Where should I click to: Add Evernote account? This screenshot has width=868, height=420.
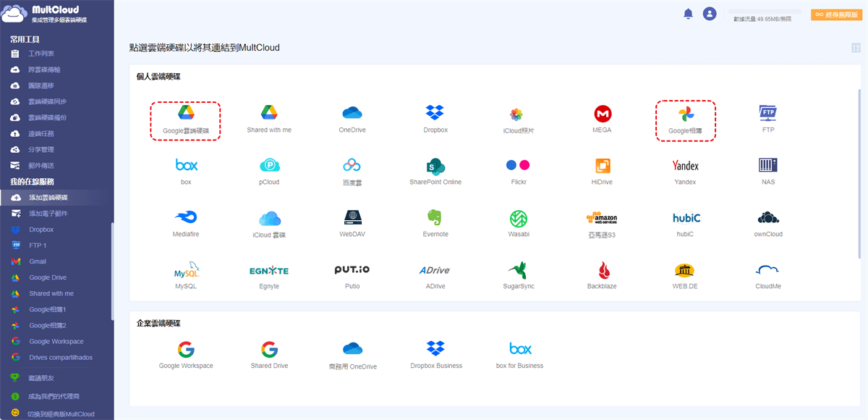click(x=435, y=224)
